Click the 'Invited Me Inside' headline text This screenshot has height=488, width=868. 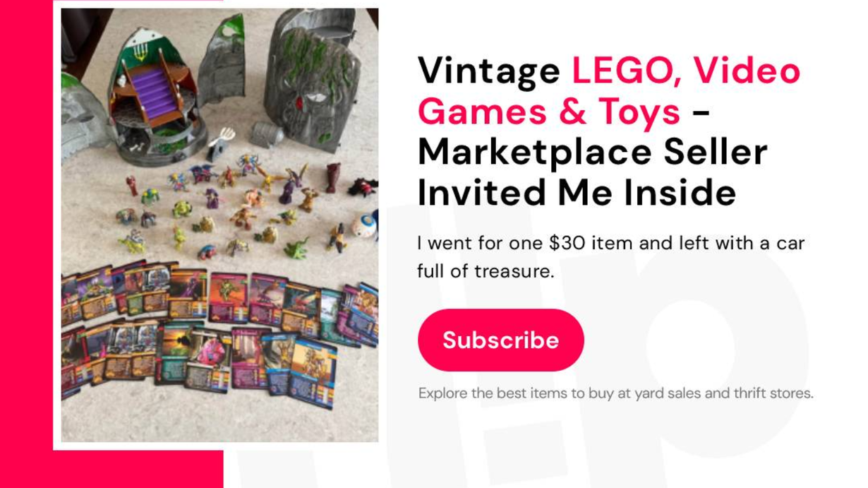[x=577, y=192]
